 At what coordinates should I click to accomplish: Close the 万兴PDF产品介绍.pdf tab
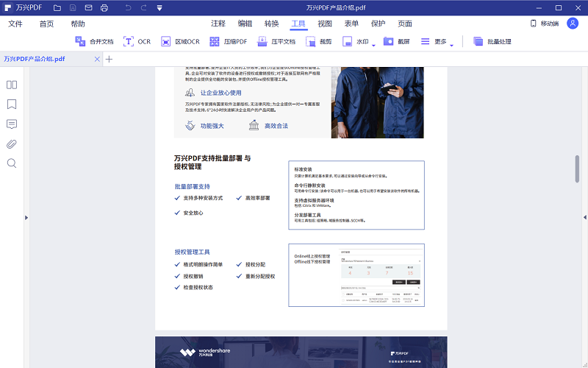pyautogui.click(x=97, y=59)
